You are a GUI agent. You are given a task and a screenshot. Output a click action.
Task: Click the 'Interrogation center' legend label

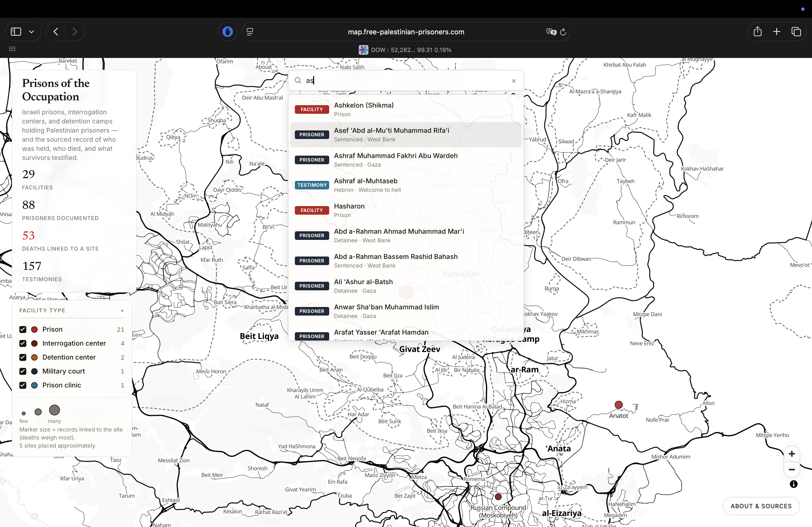point(74,343)
